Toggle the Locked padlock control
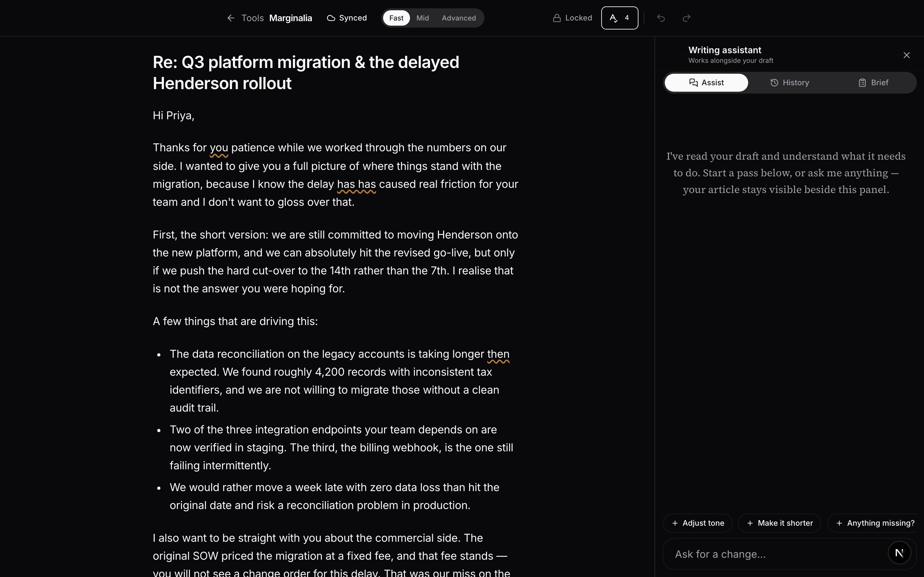 click(572, 18)
